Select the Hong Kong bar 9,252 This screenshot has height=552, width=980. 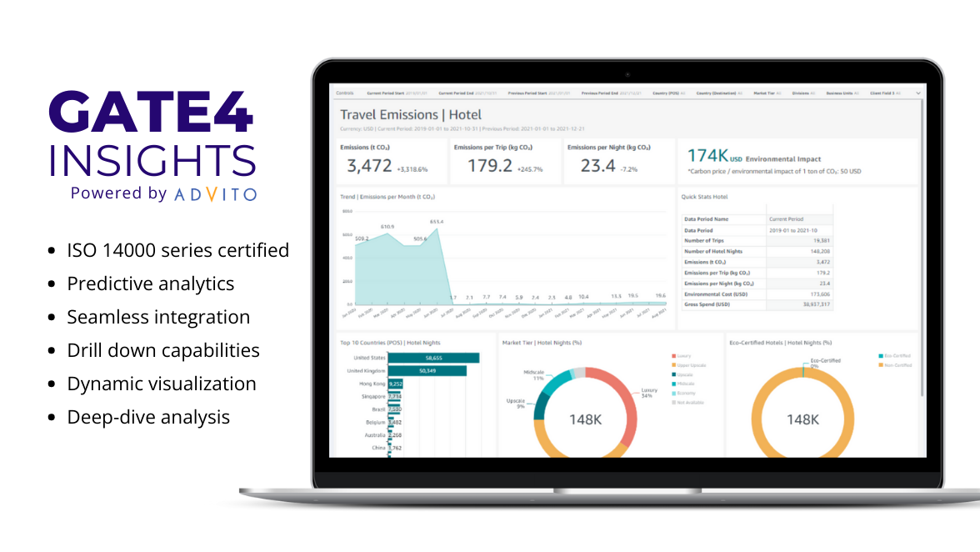click(396, 384)
